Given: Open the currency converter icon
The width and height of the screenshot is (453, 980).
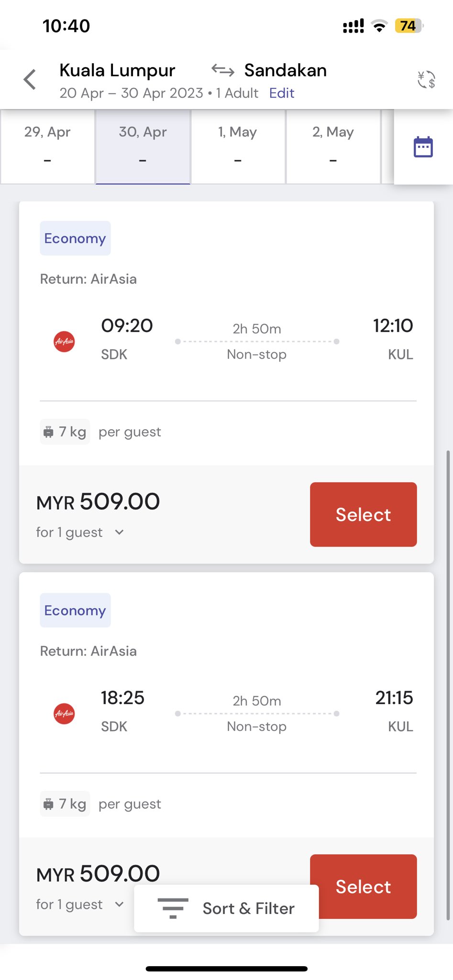Looking at the screenshot, I should [426, 79].
